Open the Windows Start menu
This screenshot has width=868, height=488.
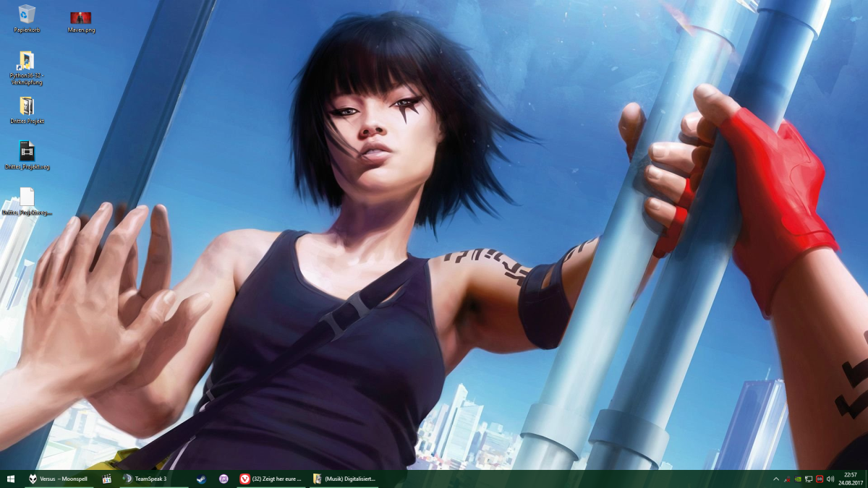[11, 479]
